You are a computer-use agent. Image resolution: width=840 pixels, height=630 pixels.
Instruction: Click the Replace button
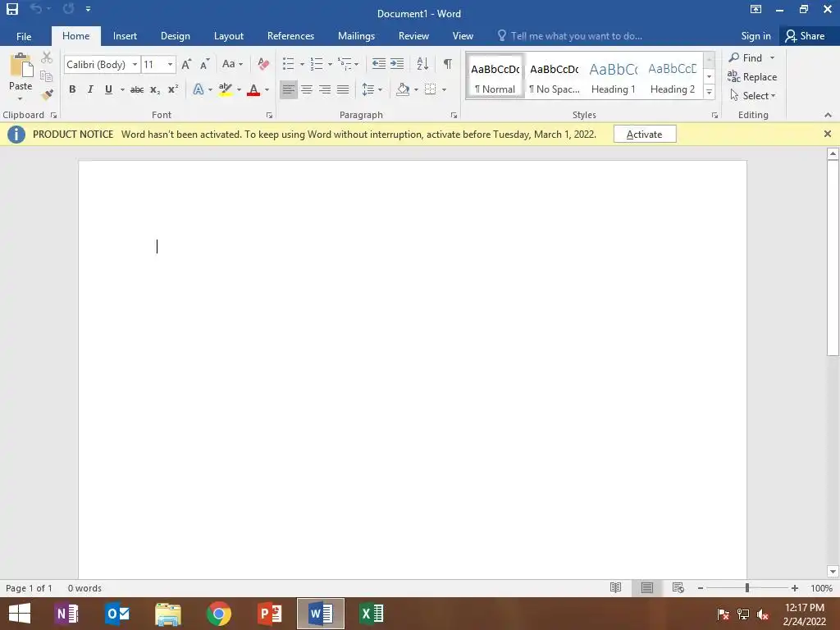click(x=752, y=76)
